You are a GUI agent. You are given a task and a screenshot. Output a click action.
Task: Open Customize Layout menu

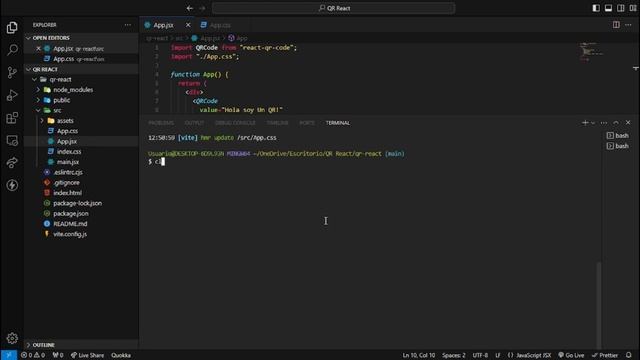633,8
